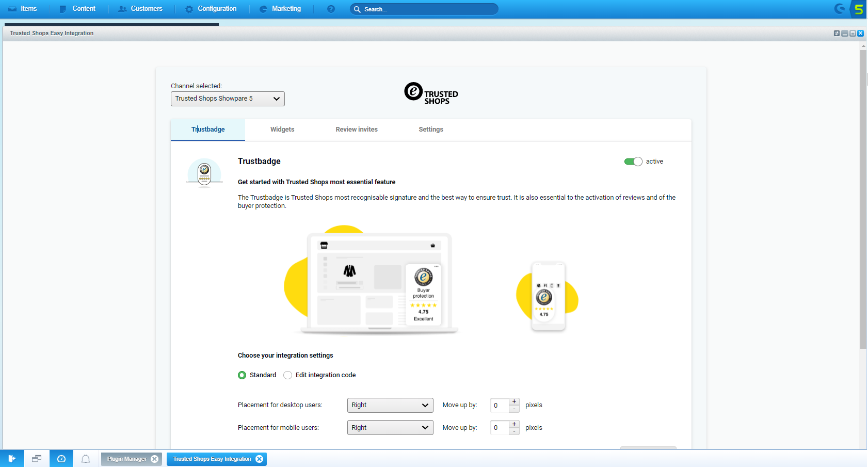The width and height of the screenshot is (868, 467).
Task: Open the notifications bell icon
Action: pos(86,459)
